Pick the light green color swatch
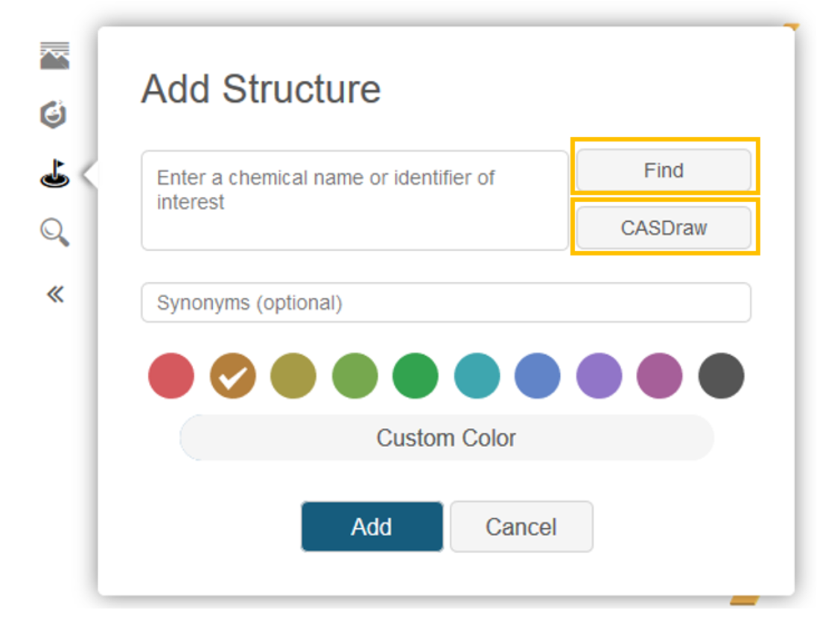840x639 pixels. (x=354, y=375)
